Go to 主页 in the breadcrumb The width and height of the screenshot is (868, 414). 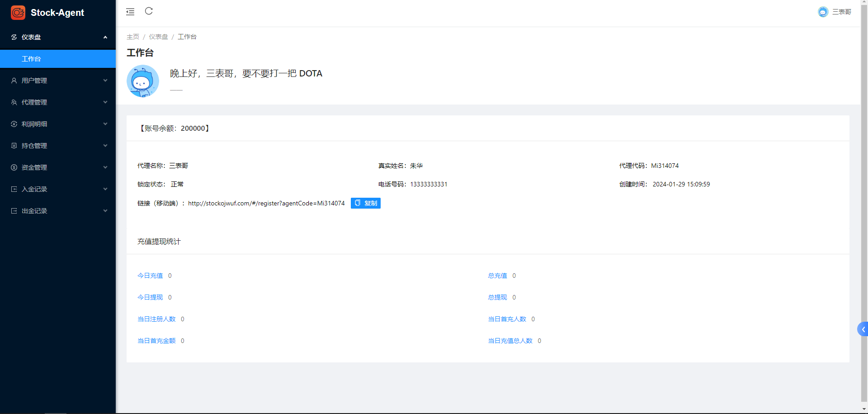coord(133,37)
